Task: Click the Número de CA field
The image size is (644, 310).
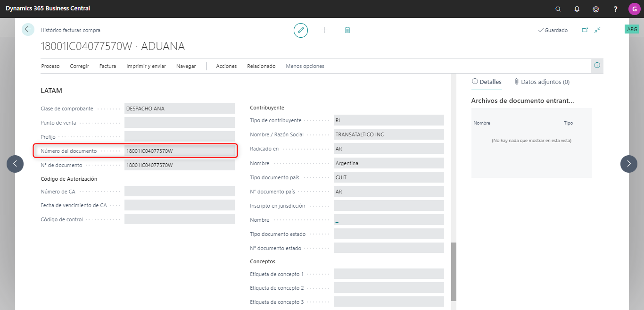Action: [180, 191]
